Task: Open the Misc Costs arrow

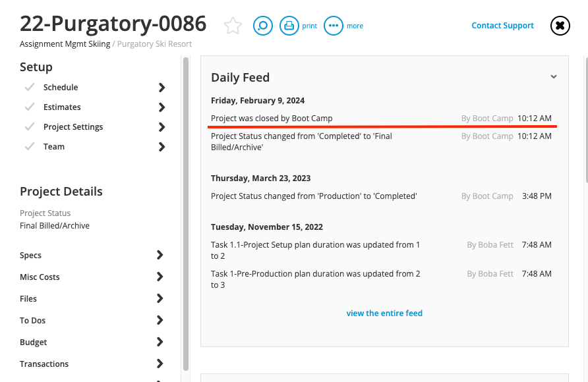Action: click(160, 277)
